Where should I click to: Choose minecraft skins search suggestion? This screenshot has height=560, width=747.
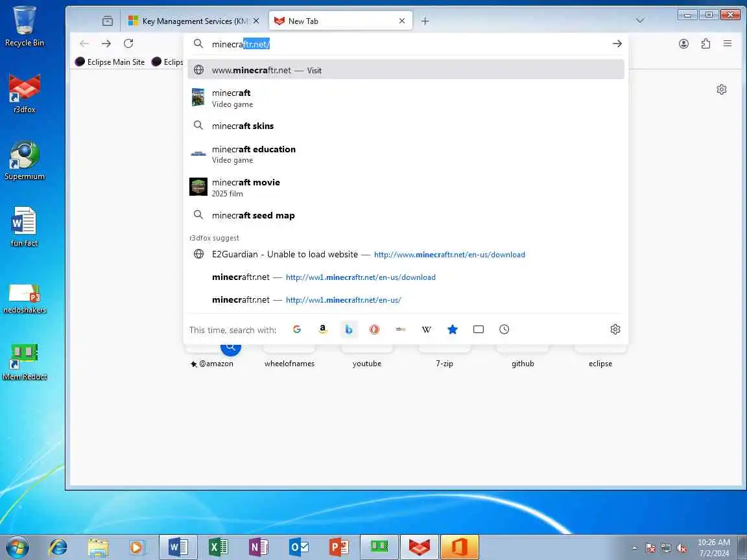(x=406, y=126)
